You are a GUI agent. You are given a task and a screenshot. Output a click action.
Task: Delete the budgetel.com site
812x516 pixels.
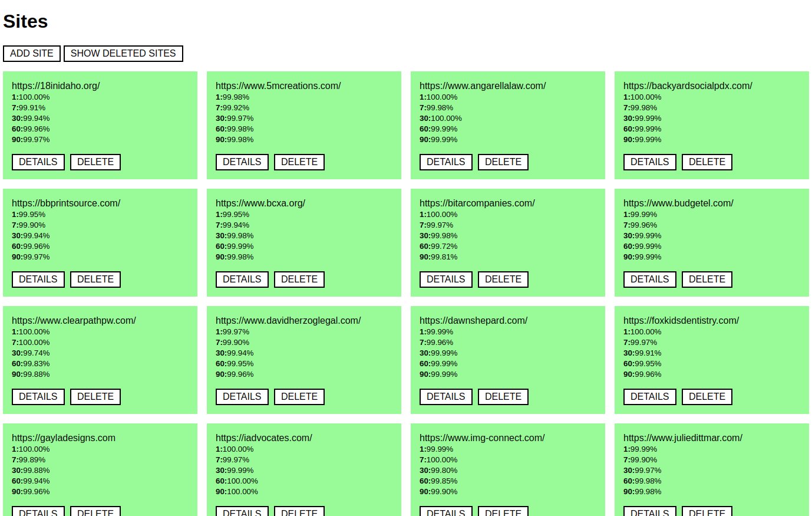[707, 280]
